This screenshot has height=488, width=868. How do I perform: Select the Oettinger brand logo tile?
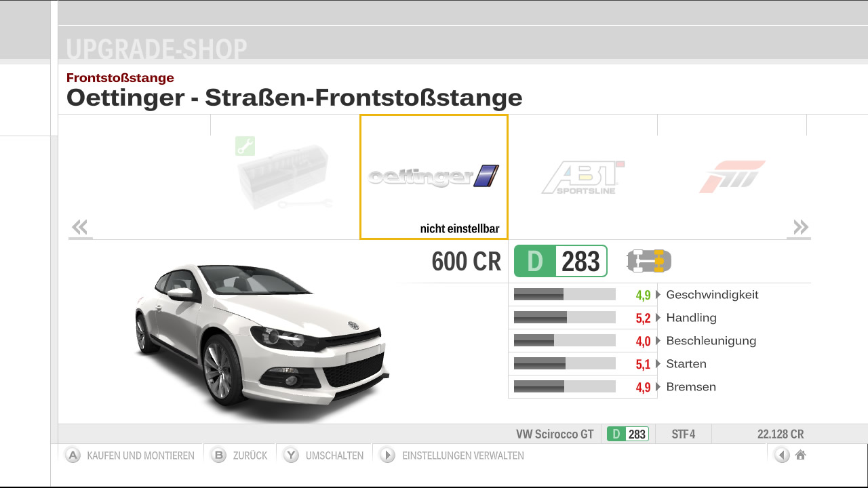[x=433, y=177]
